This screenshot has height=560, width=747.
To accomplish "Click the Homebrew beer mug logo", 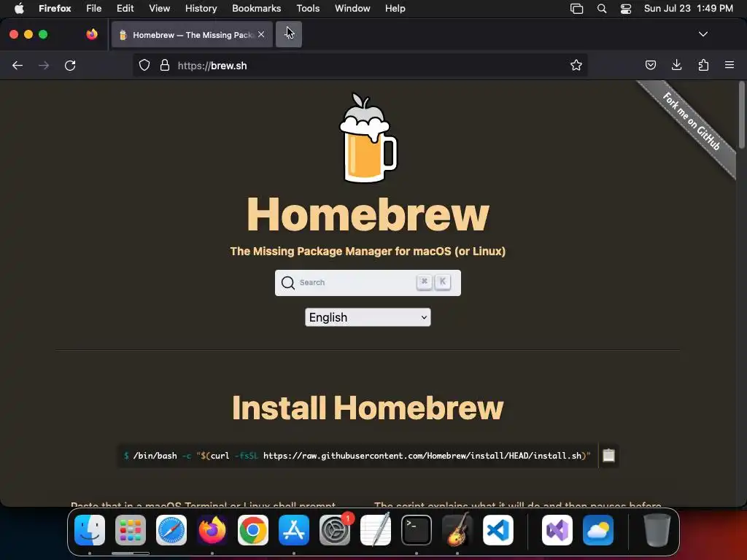I will [x=368, y=138].
